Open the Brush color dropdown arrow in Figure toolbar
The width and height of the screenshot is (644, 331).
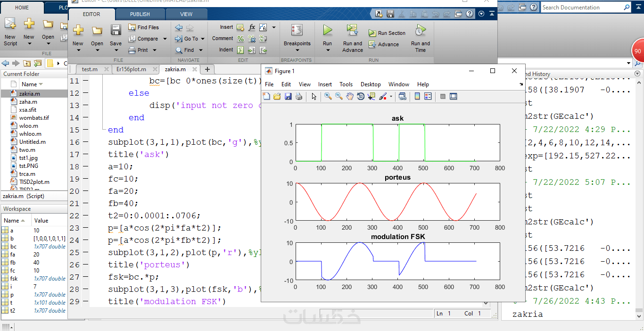(x=391, y=97)
